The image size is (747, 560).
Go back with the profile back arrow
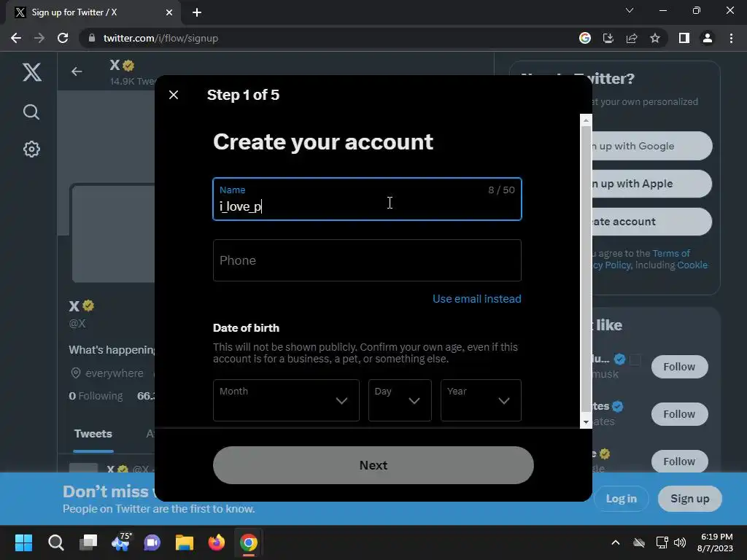[x=77, y=71]
